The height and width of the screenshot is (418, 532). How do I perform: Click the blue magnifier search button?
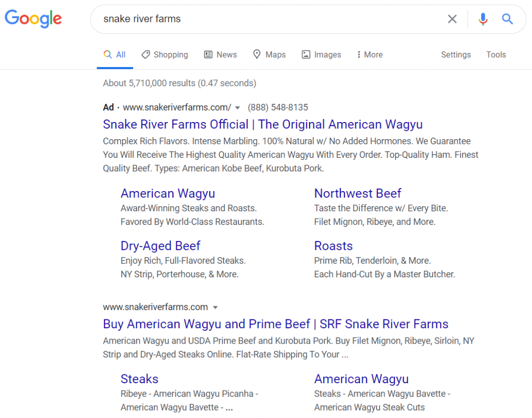(x=507, y=19)
